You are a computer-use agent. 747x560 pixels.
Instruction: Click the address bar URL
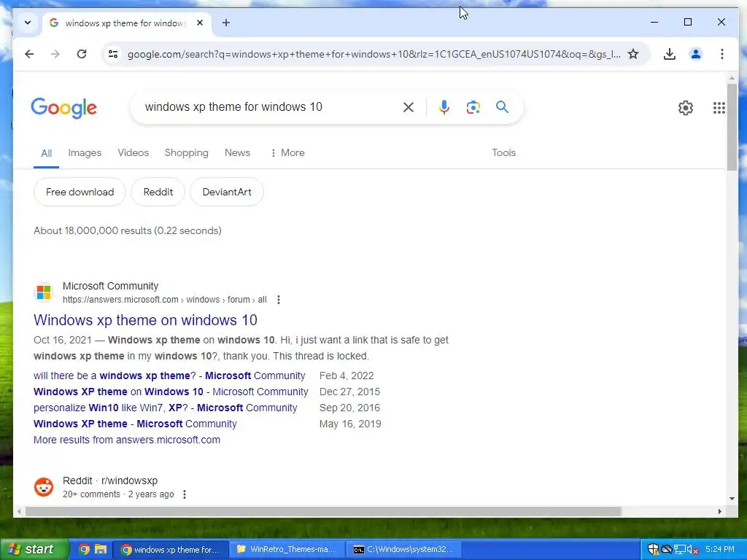[x=373, y=54]
